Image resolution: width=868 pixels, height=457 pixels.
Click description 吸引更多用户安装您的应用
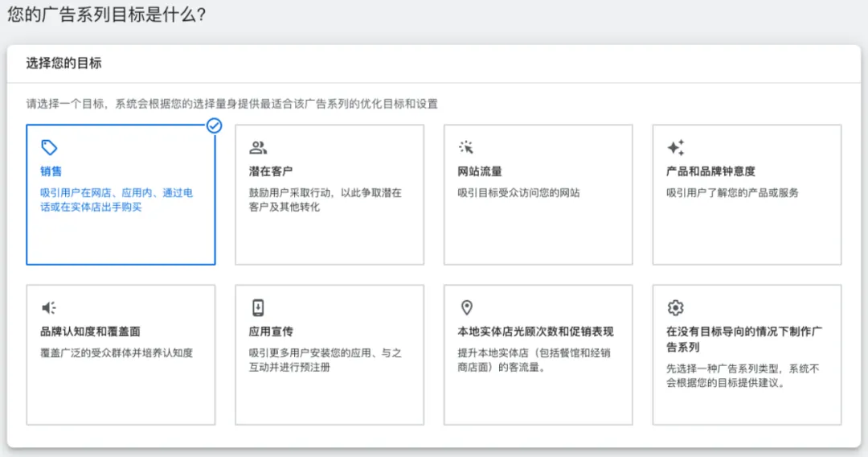325,360
